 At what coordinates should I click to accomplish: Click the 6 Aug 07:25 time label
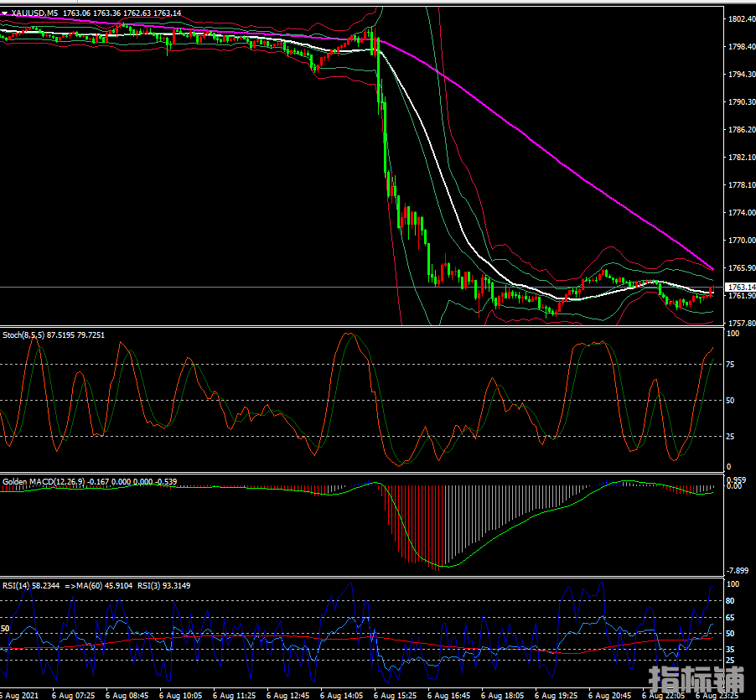[x=73, y=696]
